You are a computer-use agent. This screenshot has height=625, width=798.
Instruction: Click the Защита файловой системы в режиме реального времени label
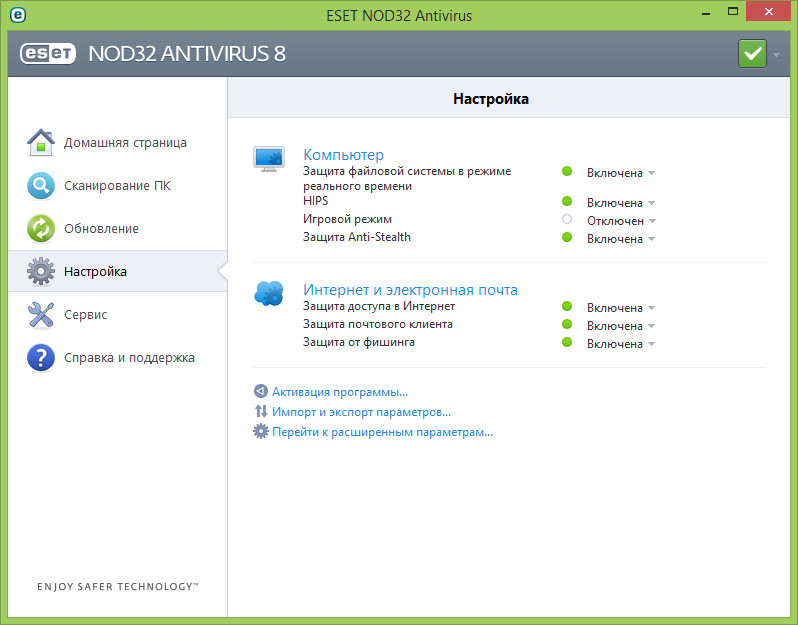[x=407, y=178]
